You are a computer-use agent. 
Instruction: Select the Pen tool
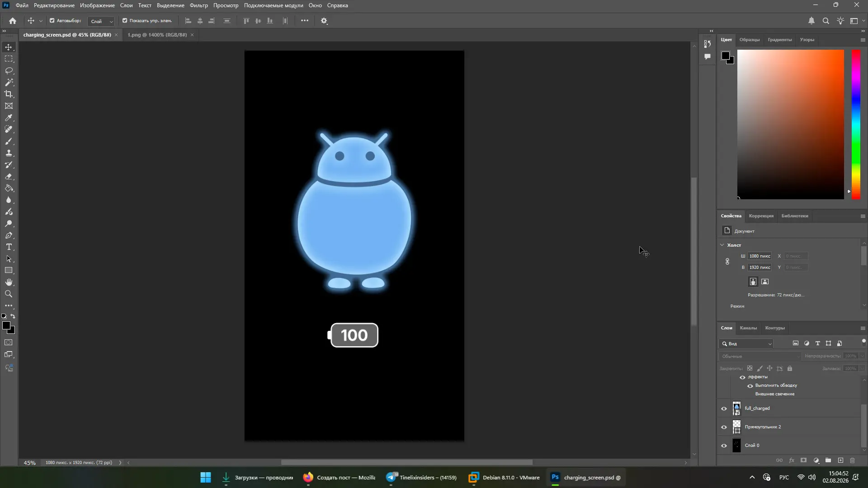9,235
